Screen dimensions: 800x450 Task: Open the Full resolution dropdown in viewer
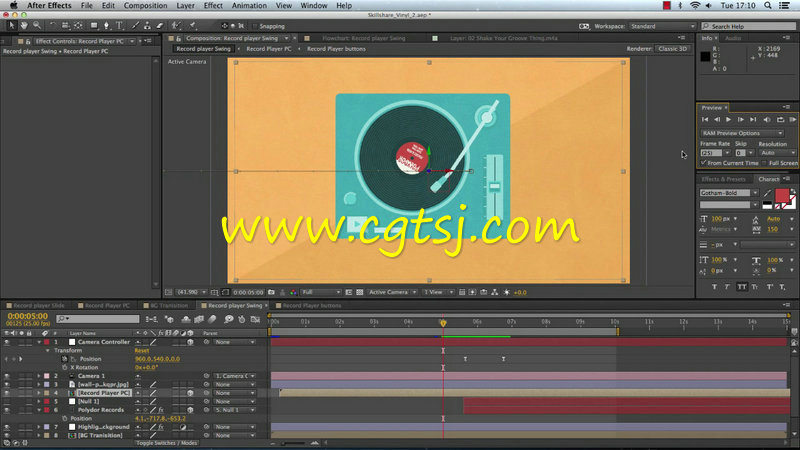click(321, 292)
